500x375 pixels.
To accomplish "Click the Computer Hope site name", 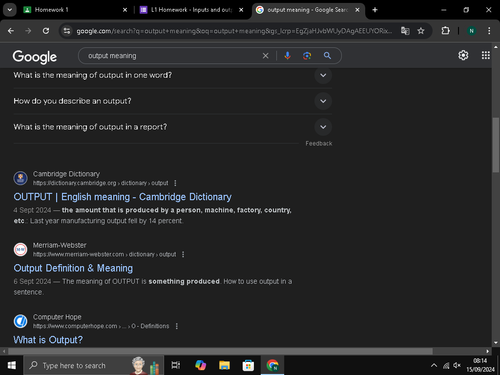I will [x=57, y=317].
